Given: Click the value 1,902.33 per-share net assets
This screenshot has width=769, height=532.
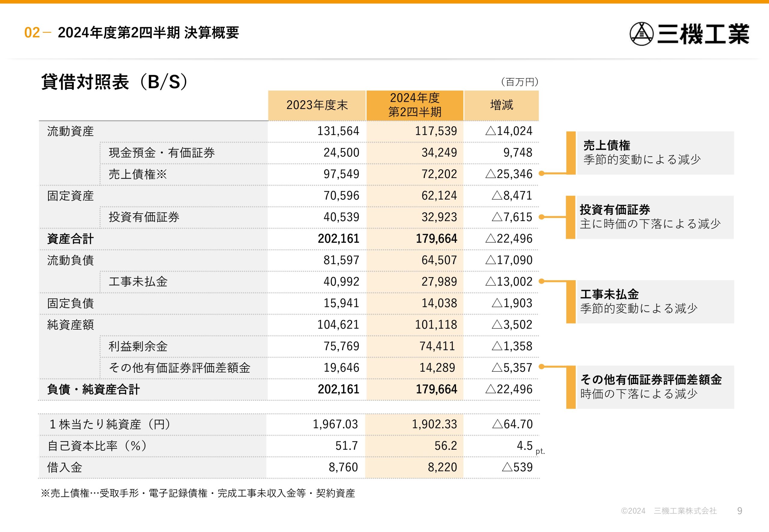Looking at the screenshot, I should coord(435,424).
